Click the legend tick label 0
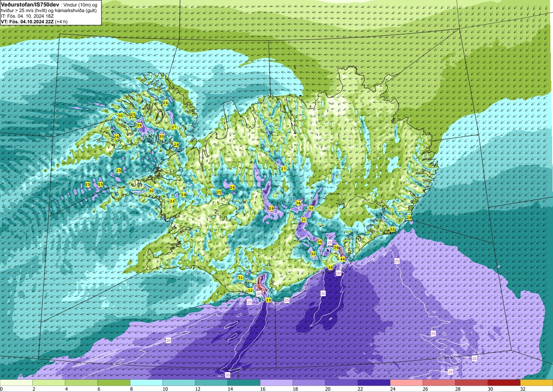 [2, 389]
